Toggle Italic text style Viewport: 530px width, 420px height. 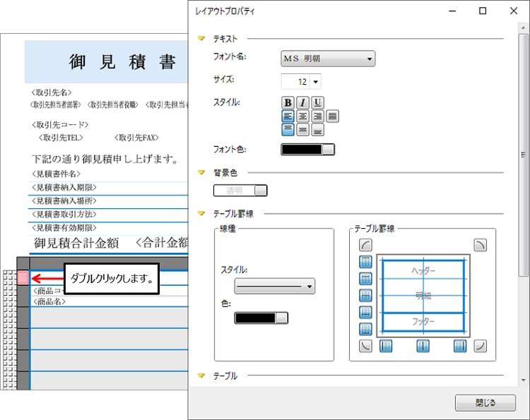[x=303, y=102]
